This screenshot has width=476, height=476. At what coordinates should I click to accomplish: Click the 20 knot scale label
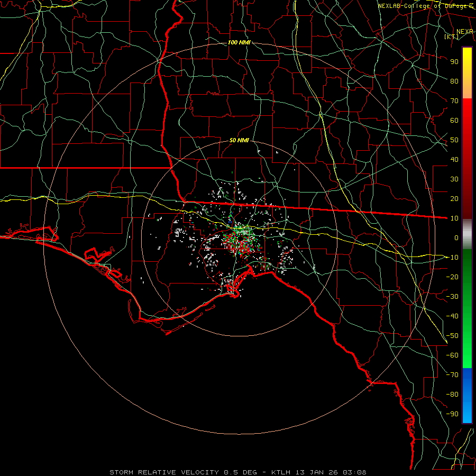pos(454,198)
